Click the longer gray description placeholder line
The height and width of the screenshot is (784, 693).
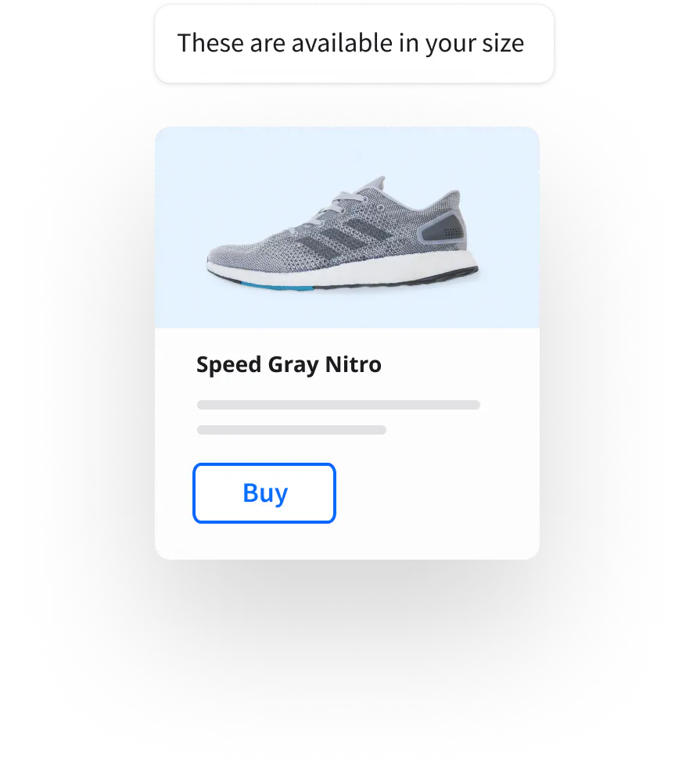pos(339,405)
